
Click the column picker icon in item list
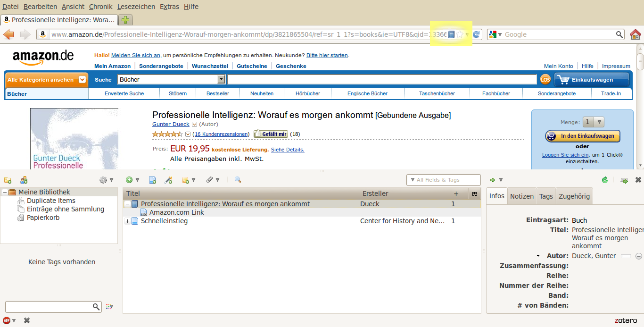(475, 193)
